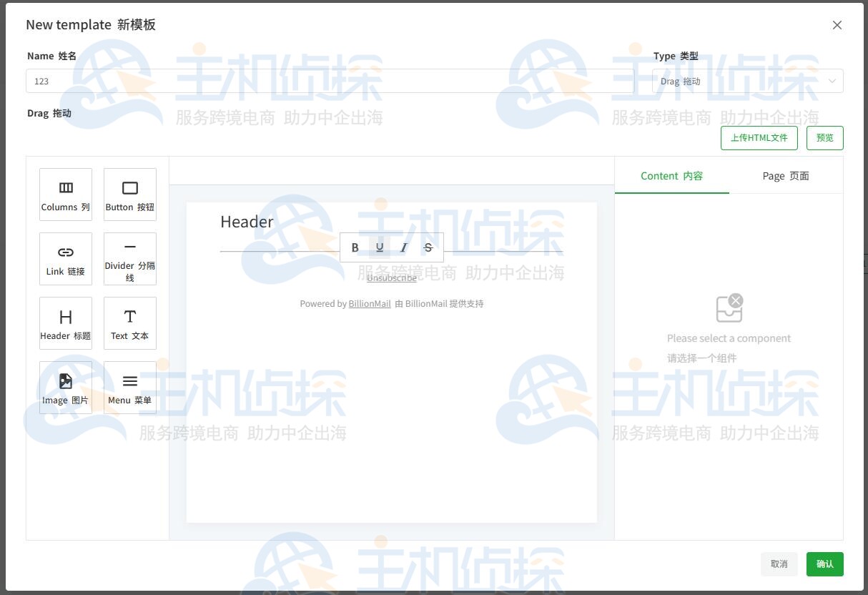Click the 上传HTML文件 upload button
This screenshot has width=868, height=595.
[759, 137]
